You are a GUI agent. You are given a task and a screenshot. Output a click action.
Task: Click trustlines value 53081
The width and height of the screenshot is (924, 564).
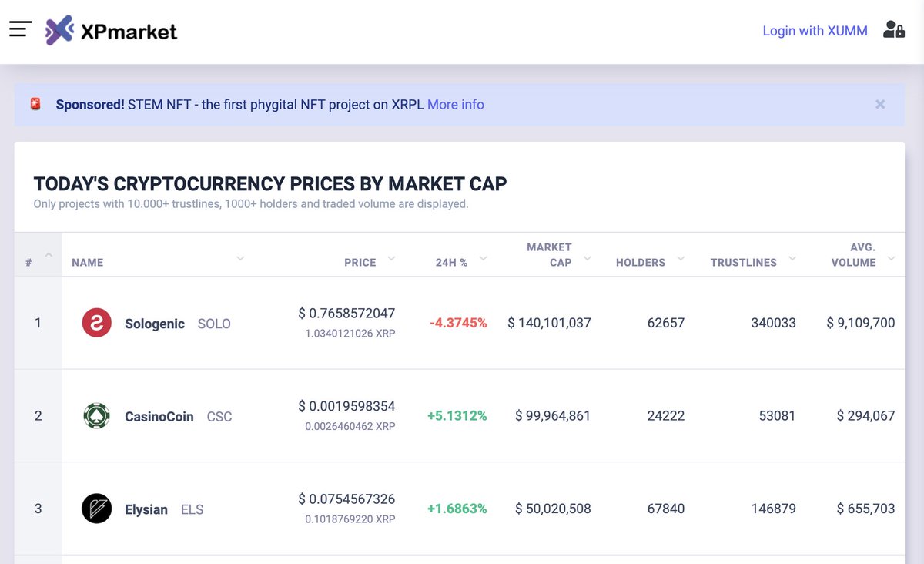[778, 416]
